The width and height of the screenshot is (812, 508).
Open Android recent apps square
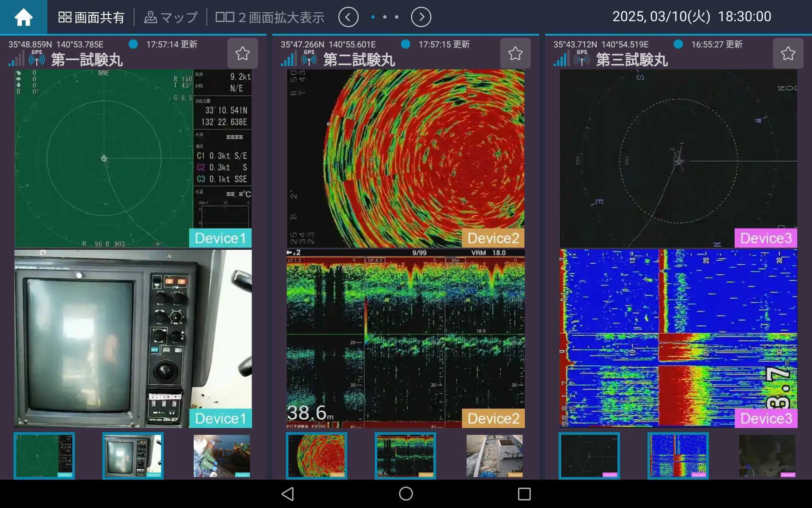pyautogui.click(x=524, y=494)
